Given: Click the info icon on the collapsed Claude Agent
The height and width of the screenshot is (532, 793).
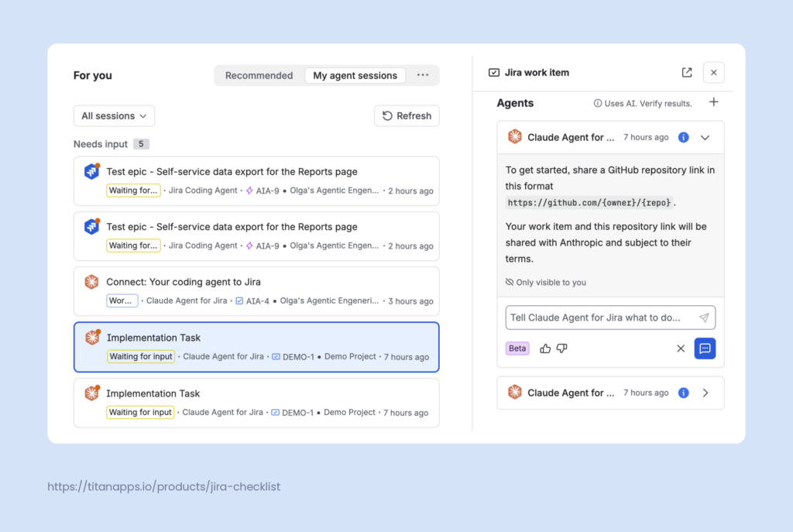Looking at the screenshot, I should click(x=683, y=393).
